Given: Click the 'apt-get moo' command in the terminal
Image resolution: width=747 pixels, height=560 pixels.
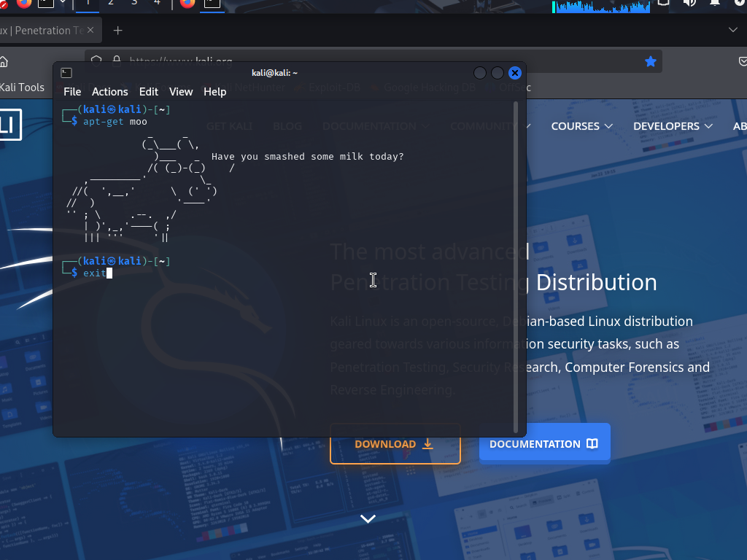Looking at the screenshot, I should pos(115,122).
